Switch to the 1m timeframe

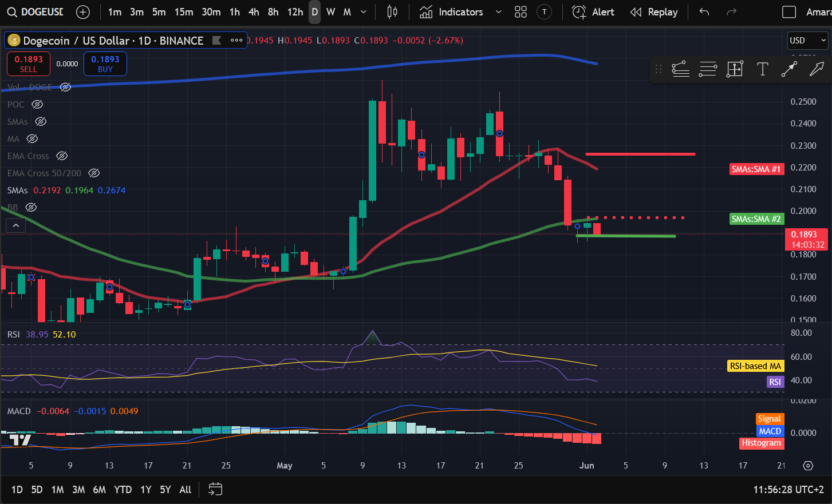[115, 12]
